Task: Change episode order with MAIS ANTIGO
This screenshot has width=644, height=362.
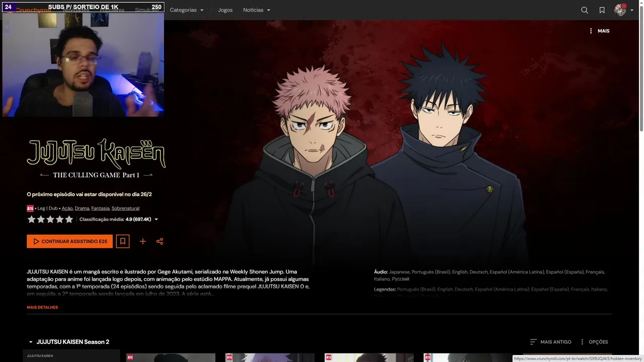Action: 550,342
